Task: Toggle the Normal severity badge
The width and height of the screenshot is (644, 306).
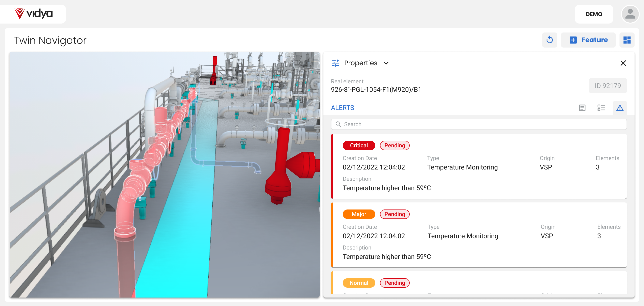Action: pos(359,282)
